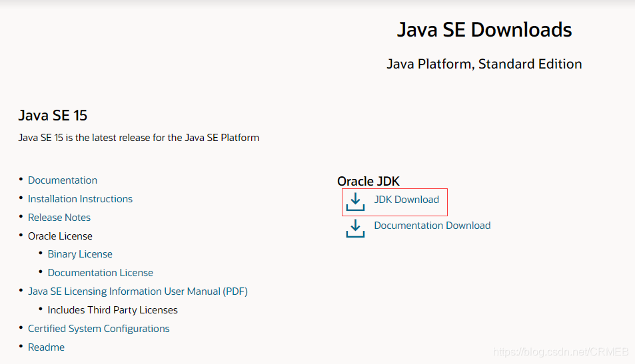Open the JDK Download link
Viewport: 635px width, 364px height.
(x=406, y=200)
